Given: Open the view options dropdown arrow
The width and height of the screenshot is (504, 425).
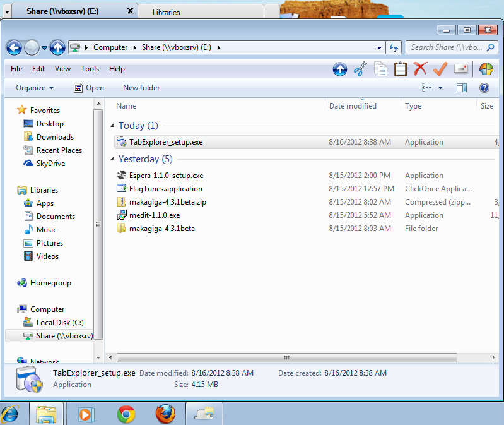Looking at the screenshot, I should pos(440,88).
